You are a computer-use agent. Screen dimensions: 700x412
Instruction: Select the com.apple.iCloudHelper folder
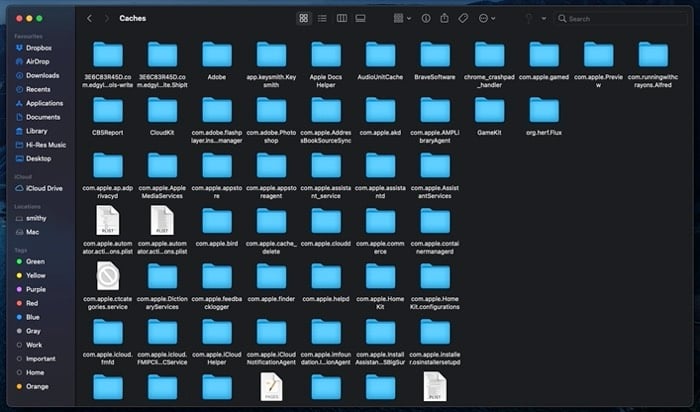tap(217, 332)
